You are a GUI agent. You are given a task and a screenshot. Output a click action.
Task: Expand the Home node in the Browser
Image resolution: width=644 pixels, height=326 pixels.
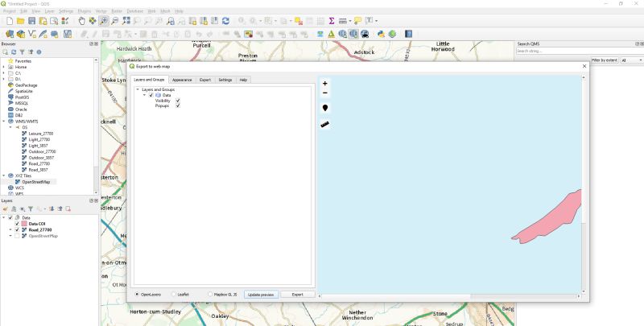(x=4, y=67)
